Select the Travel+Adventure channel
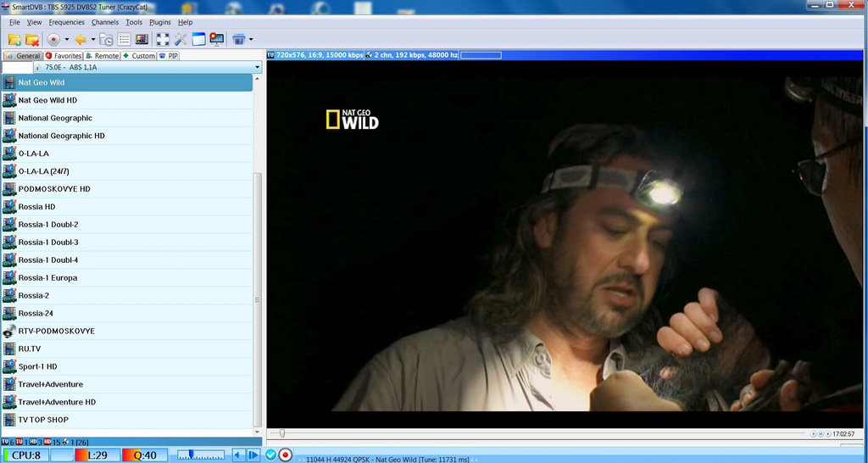The image size is (868, 463). click(127, 384)
